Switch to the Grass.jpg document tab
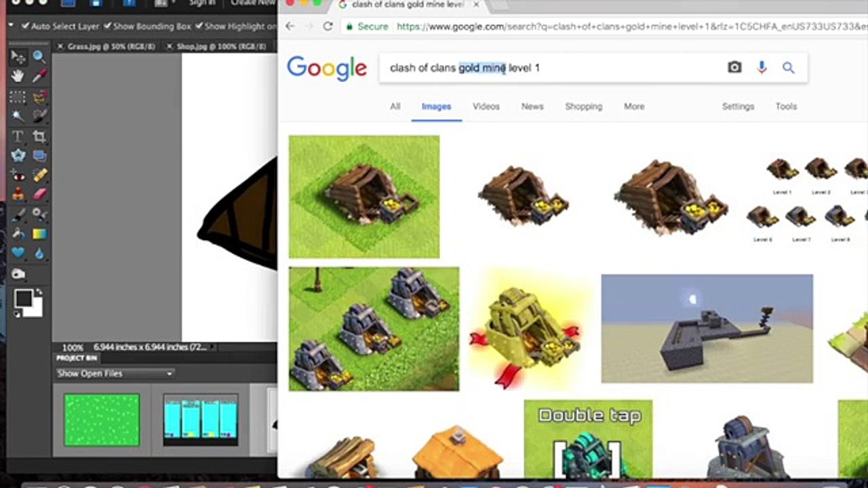This screenshot has height=488, width=868. tap(111, 47)
